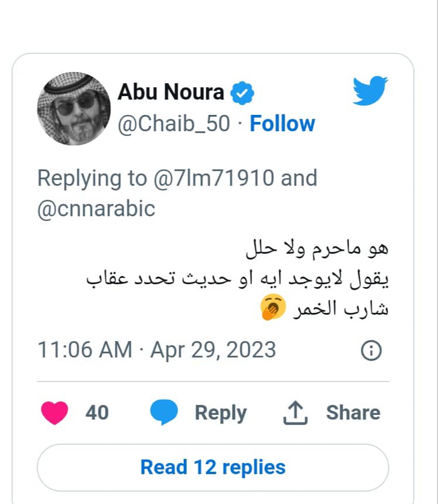438x504 pixels.
Task: Click the blue reply bubble icon
Action: click(164, 413)
